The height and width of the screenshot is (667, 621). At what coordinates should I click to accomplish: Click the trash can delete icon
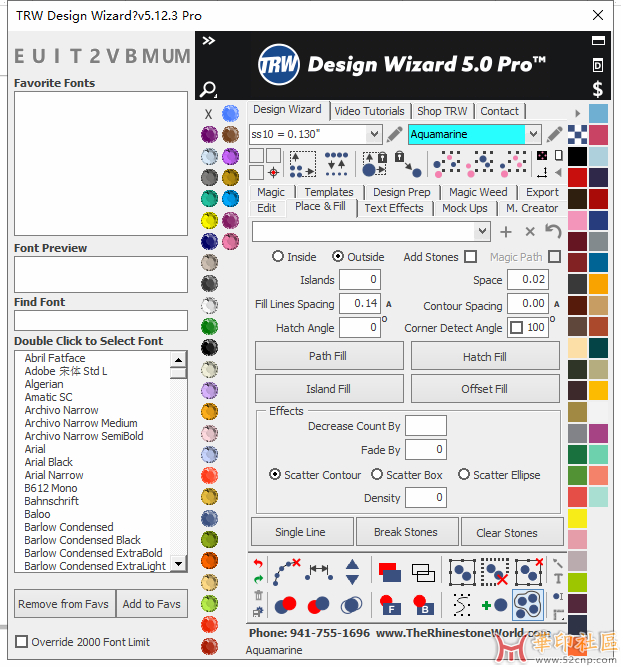pyautogui.click(x=258, y=596)
